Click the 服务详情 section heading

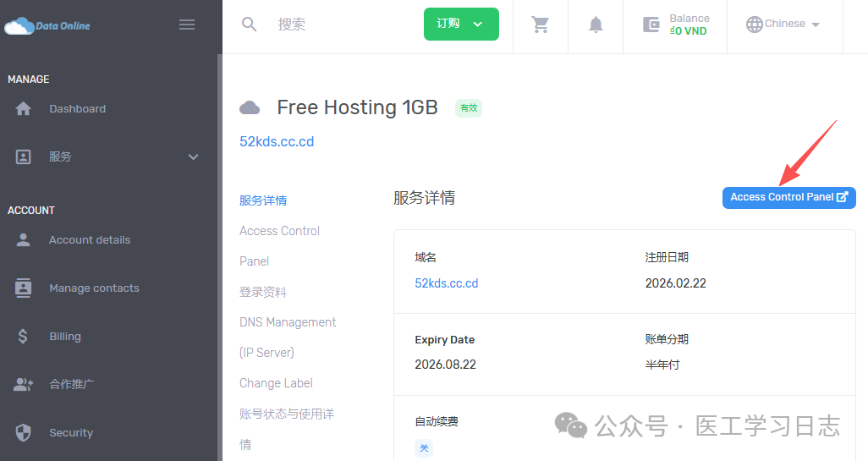pos(424,198)
